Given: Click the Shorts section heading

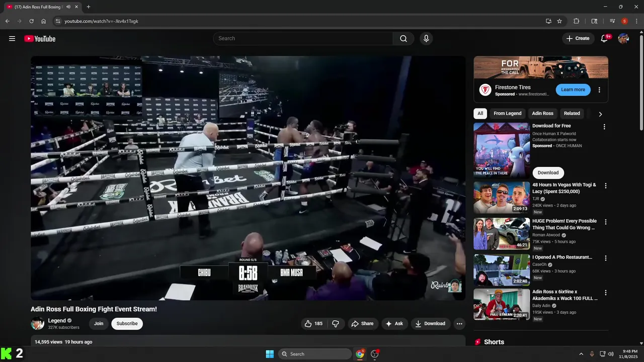Looking at the screenshot, I should pos(494,342).
